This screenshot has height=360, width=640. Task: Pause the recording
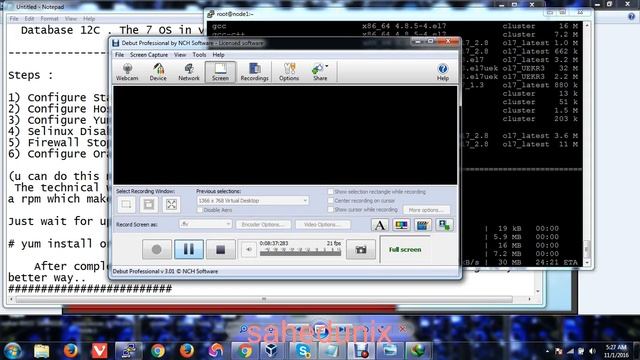point(189,249)
